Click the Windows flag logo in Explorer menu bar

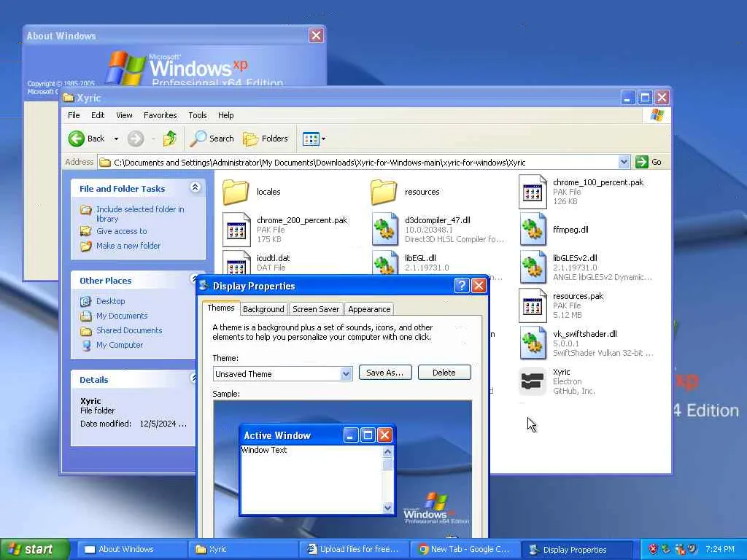(x=657, y=115)
